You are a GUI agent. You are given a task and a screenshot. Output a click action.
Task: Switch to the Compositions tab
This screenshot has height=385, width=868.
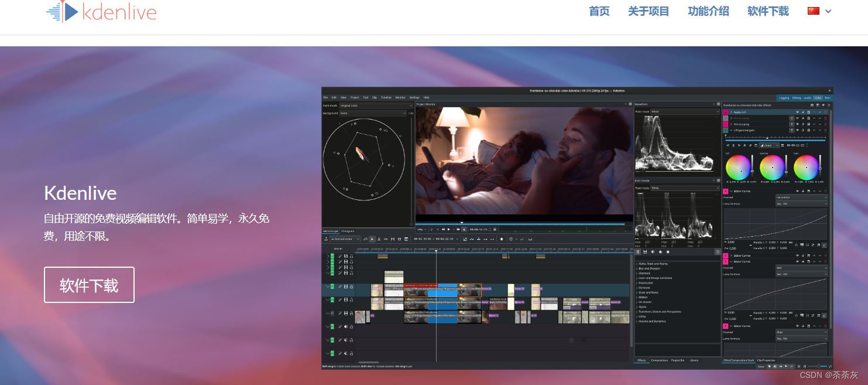[x=660, y=360]
